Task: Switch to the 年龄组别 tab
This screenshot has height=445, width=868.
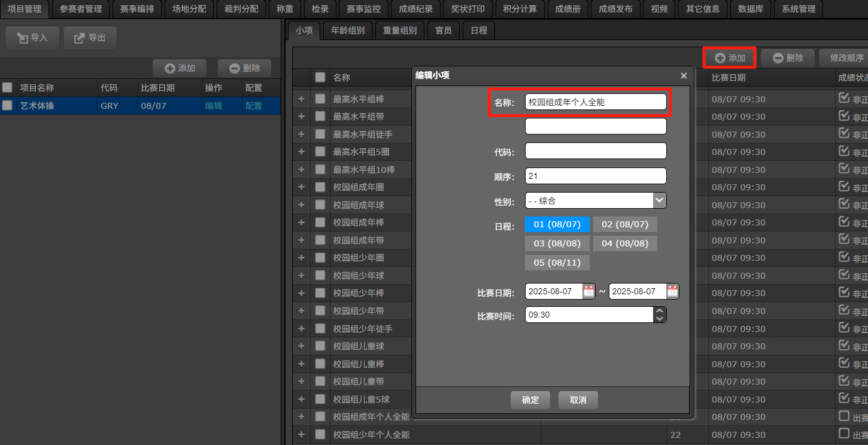Action: click(348, 31)
